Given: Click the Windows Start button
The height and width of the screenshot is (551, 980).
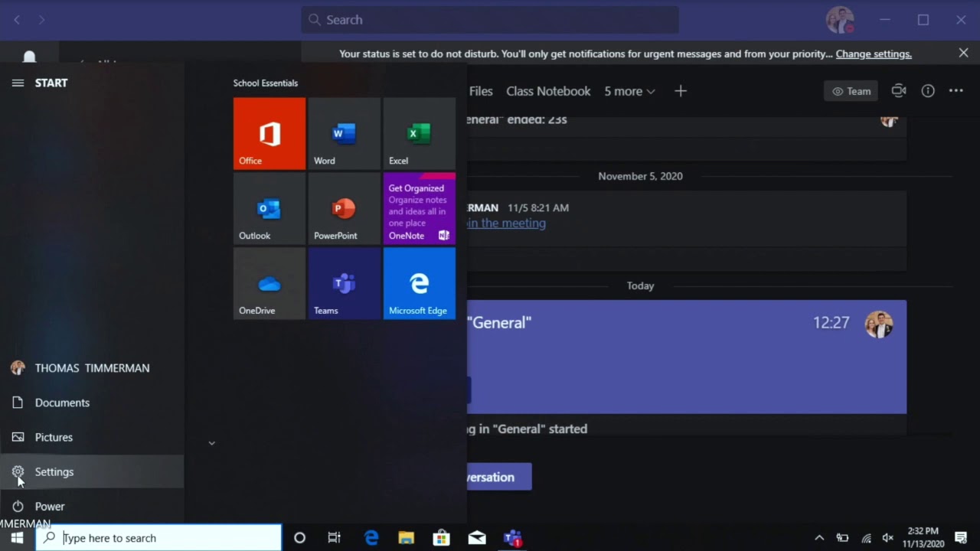Looking at the screenshot, I should pos(17,538).
